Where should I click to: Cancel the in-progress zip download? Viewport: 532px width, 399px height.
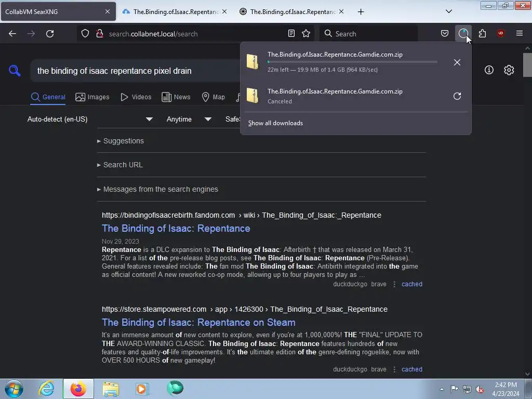coord(457,62)
